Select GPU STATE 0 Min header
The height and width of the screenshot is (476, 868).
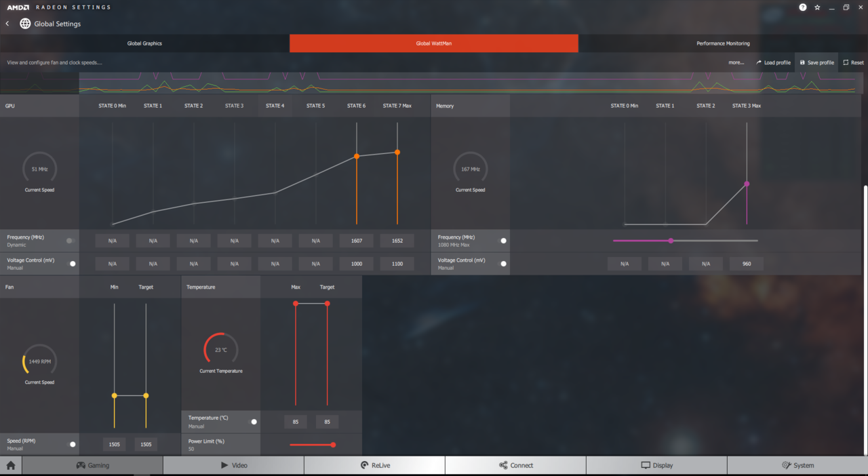(x=113, y=106)
